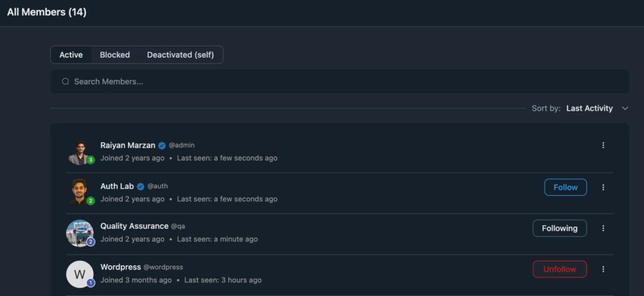Open the three-dot menu for Wordpress member
644x296 pixels.
pos(603,269)
